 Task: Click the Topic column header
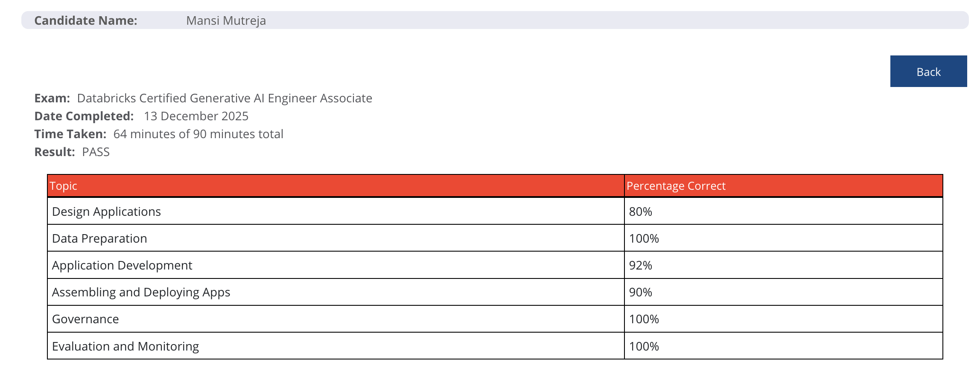coord(64,186)
